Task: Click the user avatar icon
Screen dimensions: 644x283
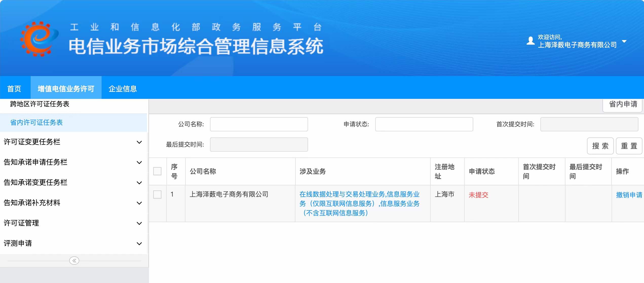Action: tap(530, 41)
